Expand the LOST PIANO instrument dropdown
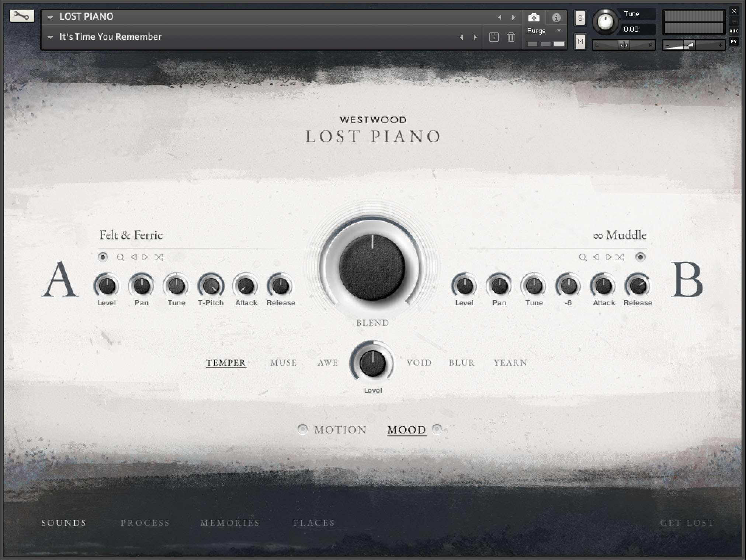Viewport: 746px width, 560px height. pos(51,17)
